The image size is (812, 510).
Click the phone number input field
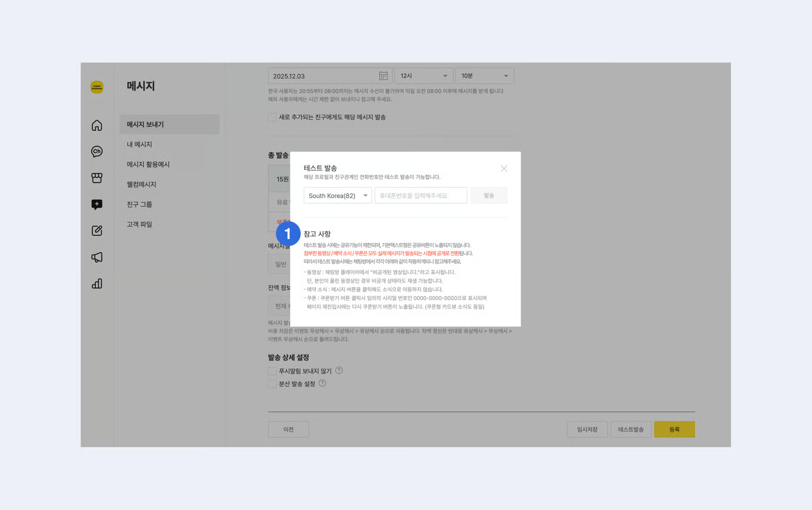pos(421,196)
